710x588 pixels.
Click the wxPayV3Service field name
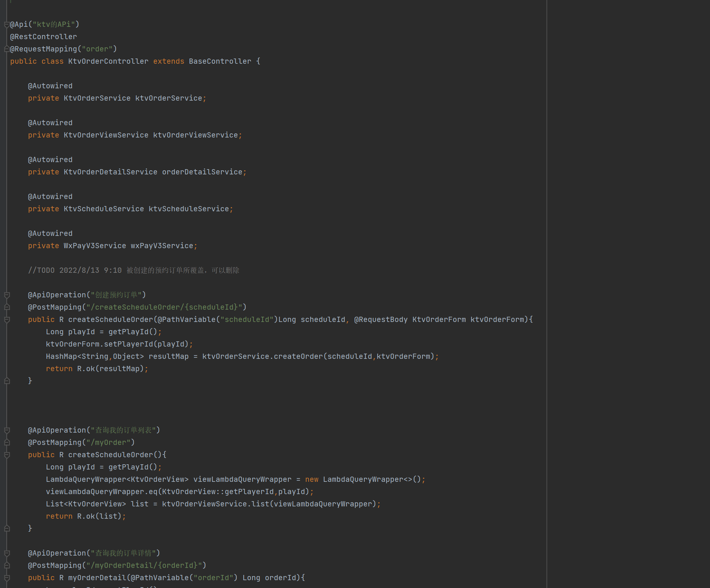162,246
